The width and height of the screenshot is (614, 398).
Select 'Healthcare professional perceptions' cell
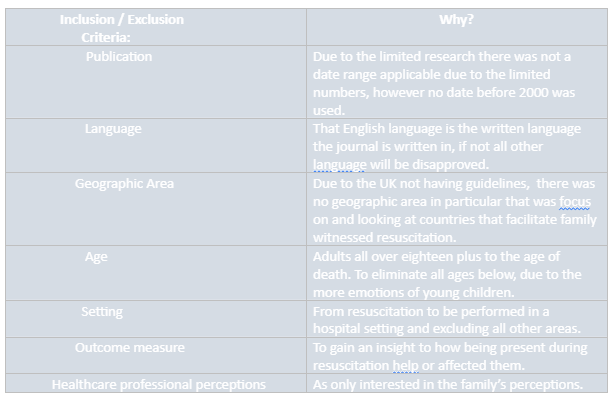point(156,384)
